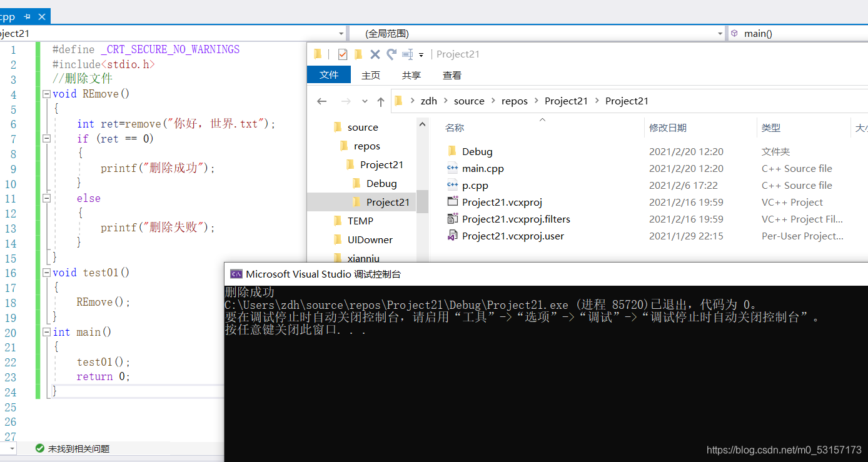The image size is (868, 462).
Task: Select repos folder in navigation tree
Action: click(367, 146)
